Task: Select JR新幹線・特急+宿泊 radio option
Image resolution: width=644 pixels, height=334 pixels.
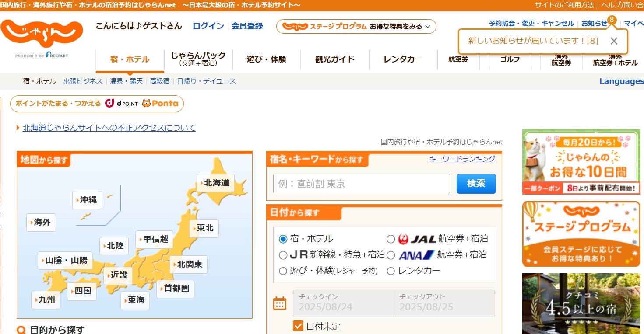Action: pyautogui.click(x=283, y=255)
